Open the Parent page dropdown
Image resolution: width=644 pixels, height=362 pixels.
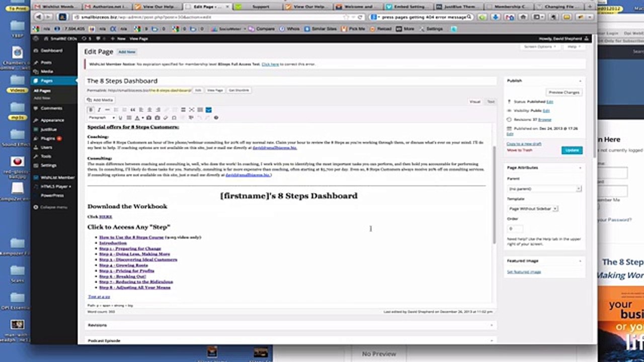pyautogui.click(x=544, y=189)
